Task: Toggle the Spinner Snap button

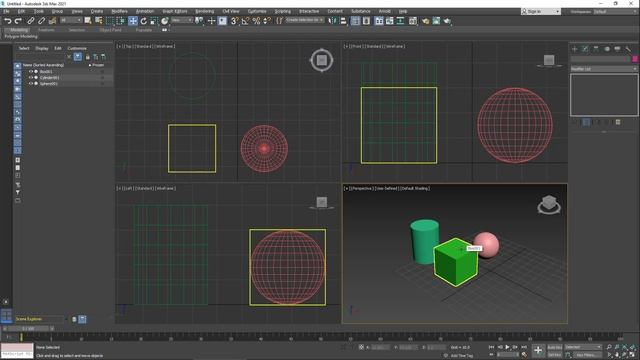Action: point(267,21)
